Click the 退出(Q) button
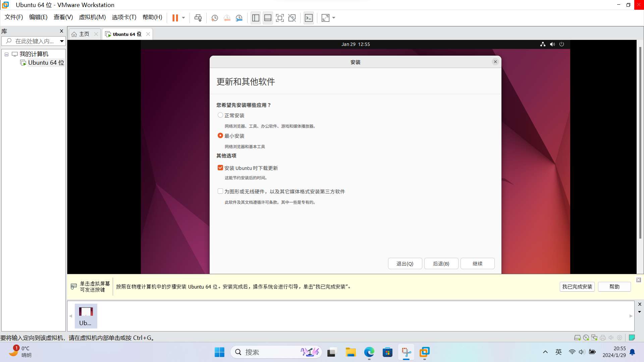The image size is (644, 362). pyautogui.click(x=405, y=264)
